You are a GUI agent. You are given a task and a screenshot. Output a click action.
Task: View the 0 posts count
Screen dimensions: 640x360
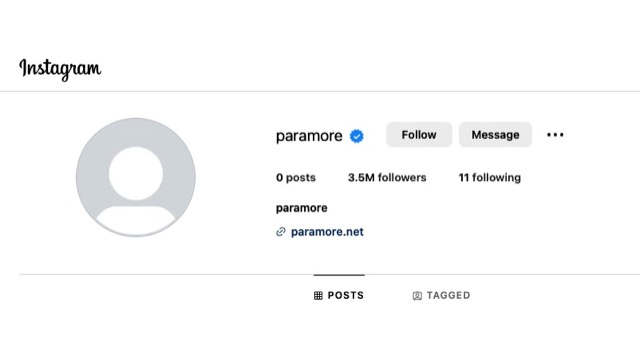click(x=296, y=178)
